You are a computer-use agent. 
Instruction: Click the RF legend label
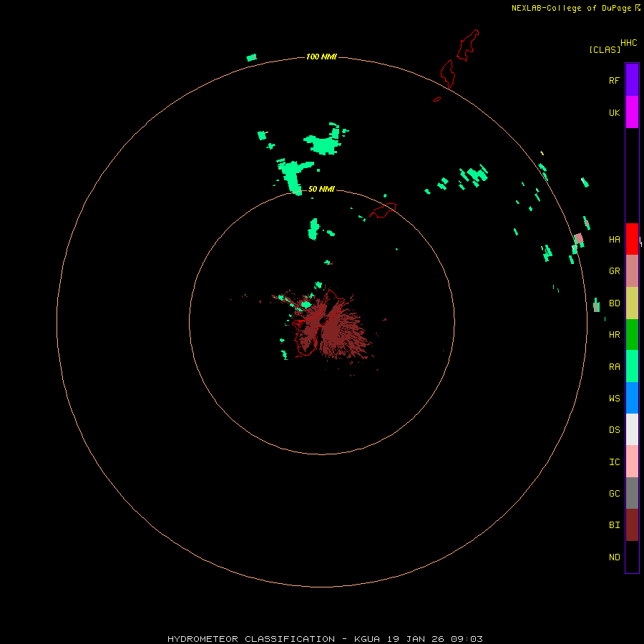coord(614,80)
